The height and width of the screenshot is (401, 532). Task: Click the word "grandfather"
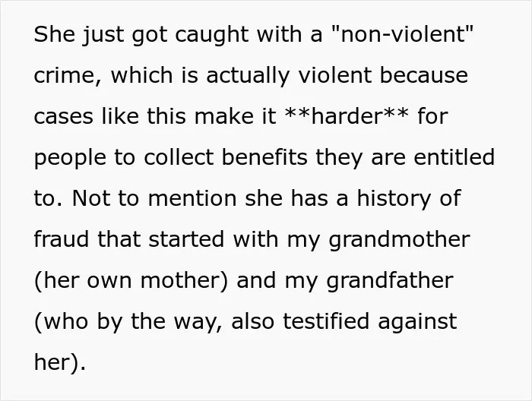pyautogui.click(x=390, y=281)
